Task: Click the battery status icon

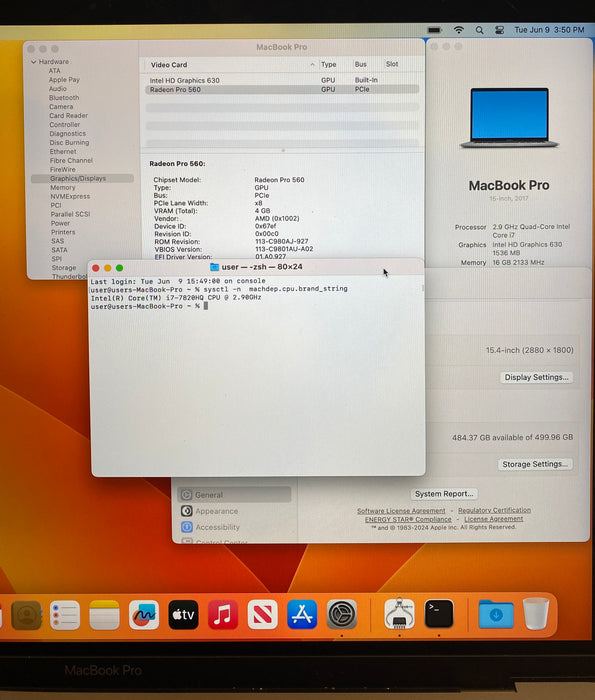Action: point(434,30)
